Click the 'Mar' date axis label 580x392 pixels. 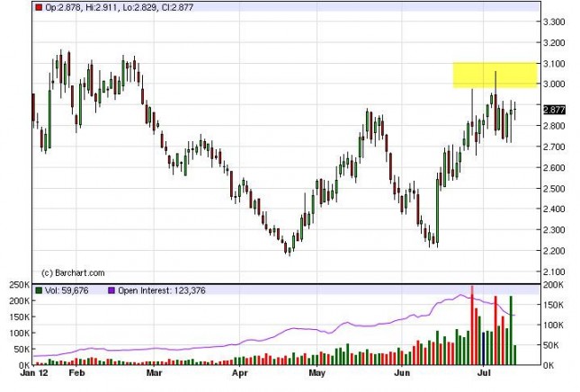tap(154, 373)
